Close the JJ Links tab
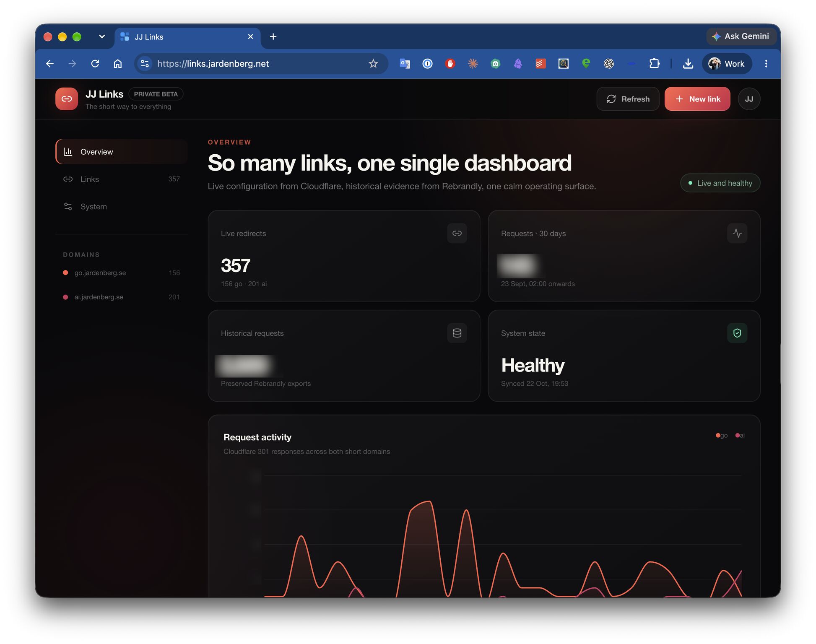 (x=251, y=37)
